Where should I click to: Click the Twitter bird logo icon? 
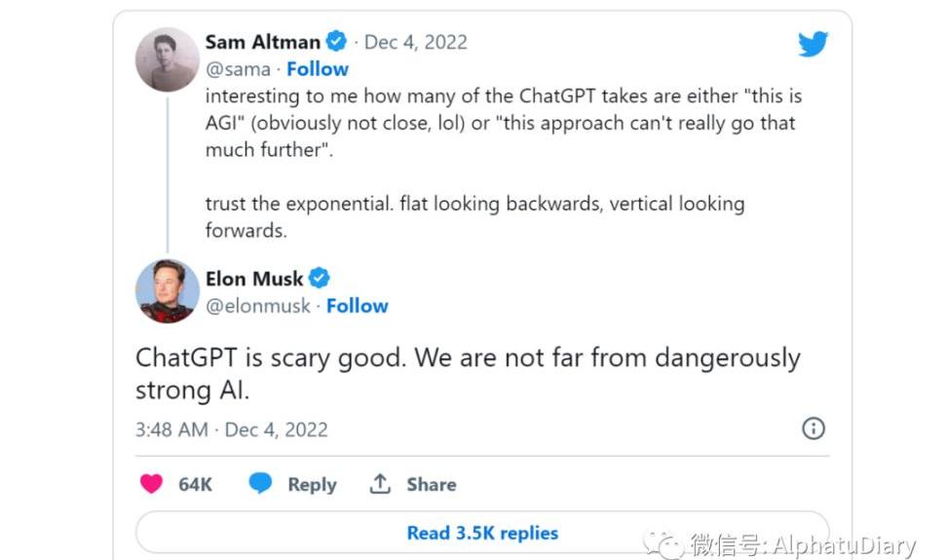tap(813, 44)
